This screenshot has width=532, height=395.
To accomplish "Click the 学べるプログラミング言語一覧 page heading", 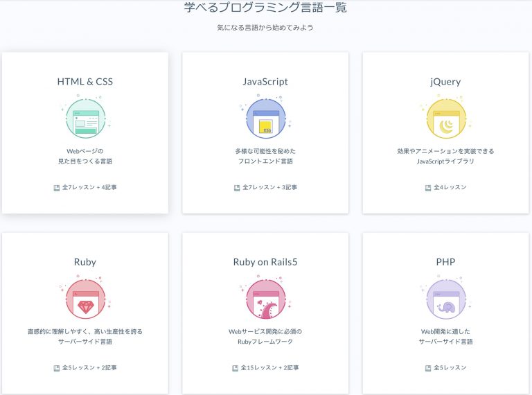I will (x=265, y=8).
